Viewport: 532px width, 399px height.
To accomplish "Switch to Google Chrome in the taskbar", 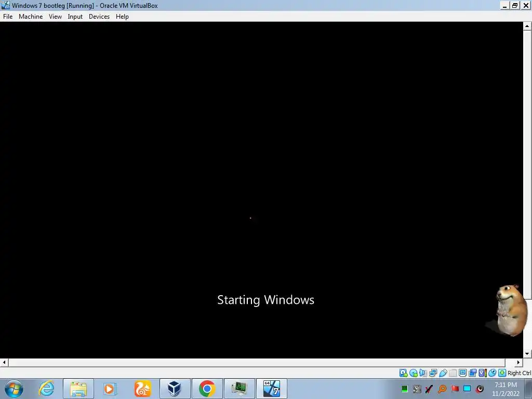I will (x=207, y=389).
